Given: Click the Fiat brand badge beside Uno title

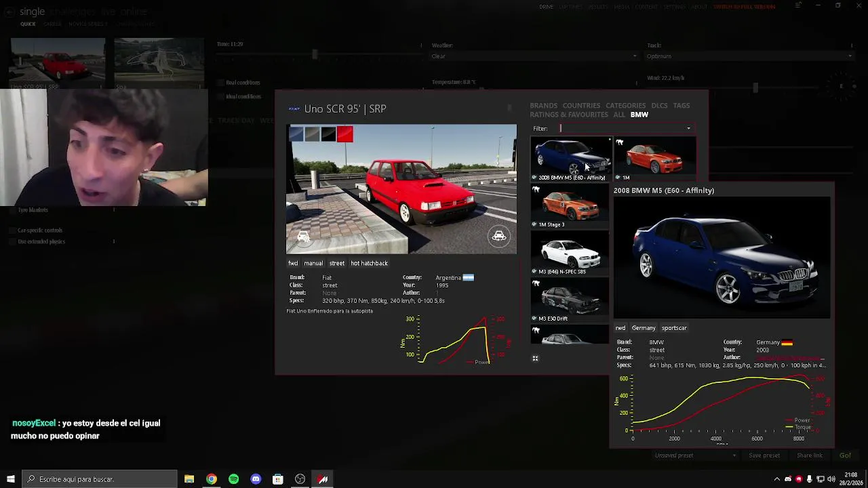Looking at the screenshot, I should click(294, 108).
